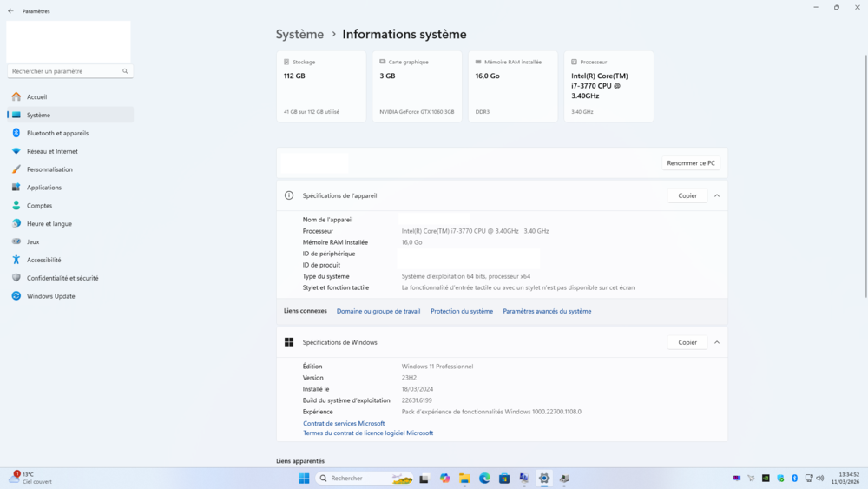Image resolution: width=868 pixels, height=489 pixels.
Task: Open the Stockage 112 GB card
Action: point(321,87)
